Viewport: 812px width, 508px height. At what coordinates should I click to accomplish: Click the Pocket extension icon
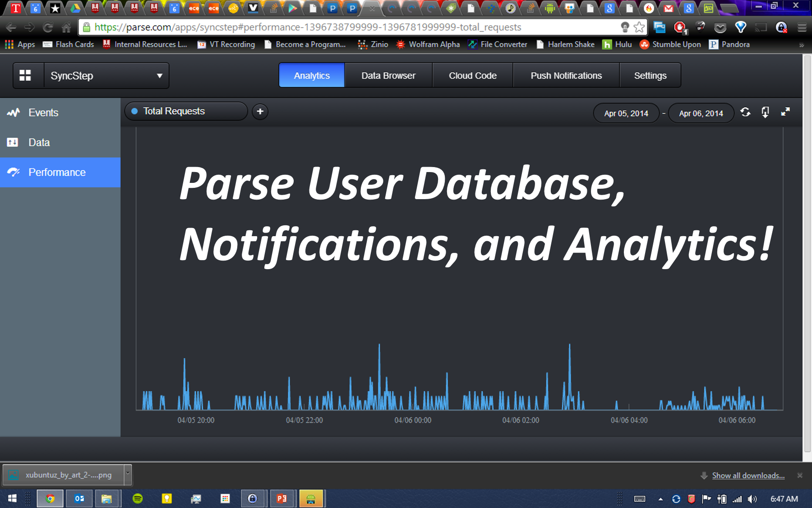tap(720, 28)
